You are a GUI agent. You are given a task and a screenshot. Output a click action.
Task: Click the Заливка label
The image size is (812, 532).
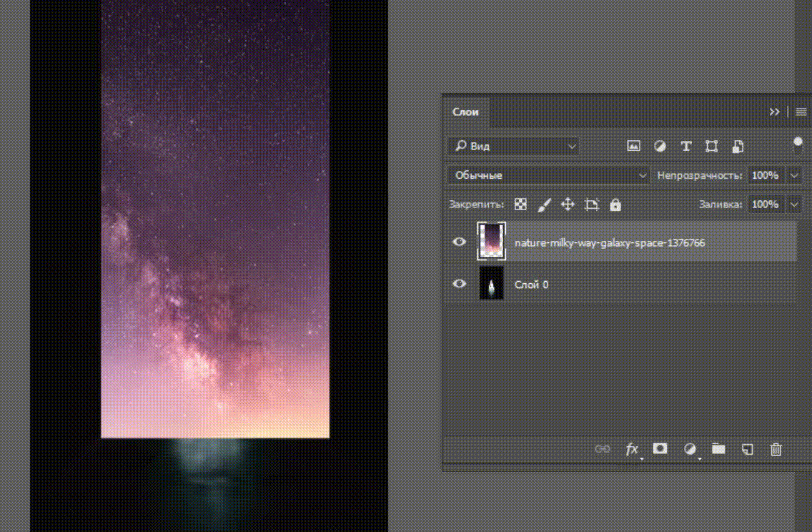click(x=721, y=205)
